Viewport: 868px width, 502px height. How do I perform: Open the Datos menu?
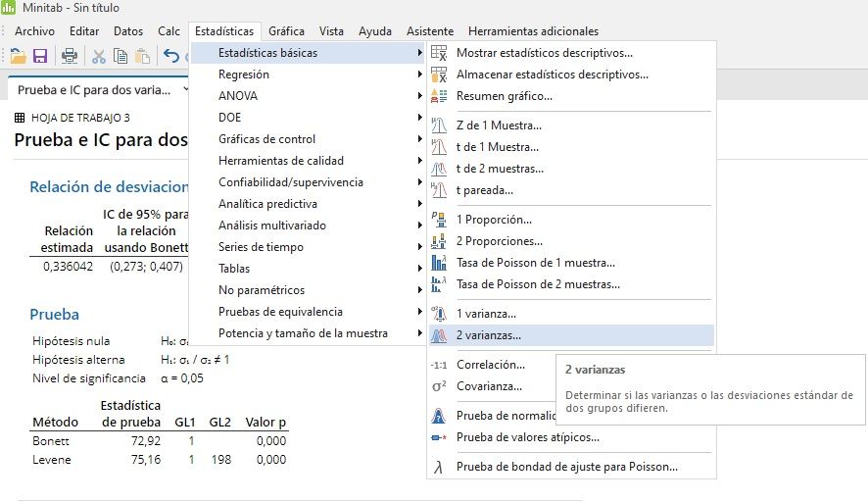click(x=128, y=31)
